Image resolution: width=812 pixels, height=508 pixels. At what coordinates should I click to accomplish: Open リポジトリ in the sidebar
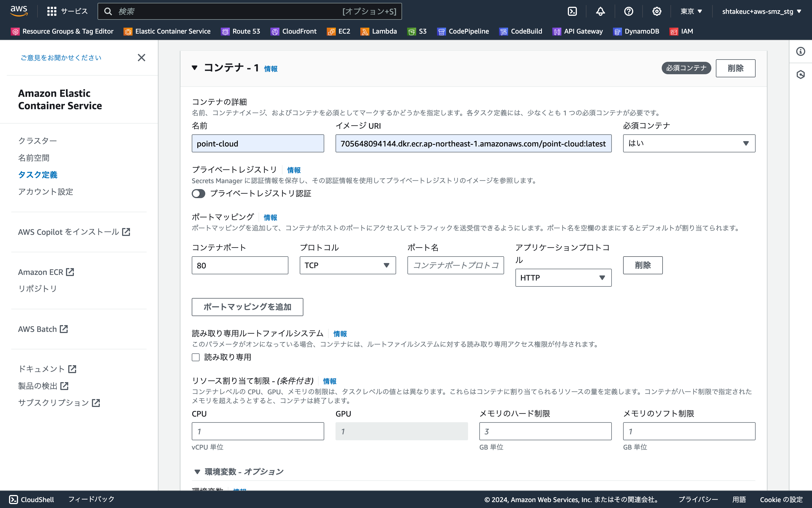(37, 289)
